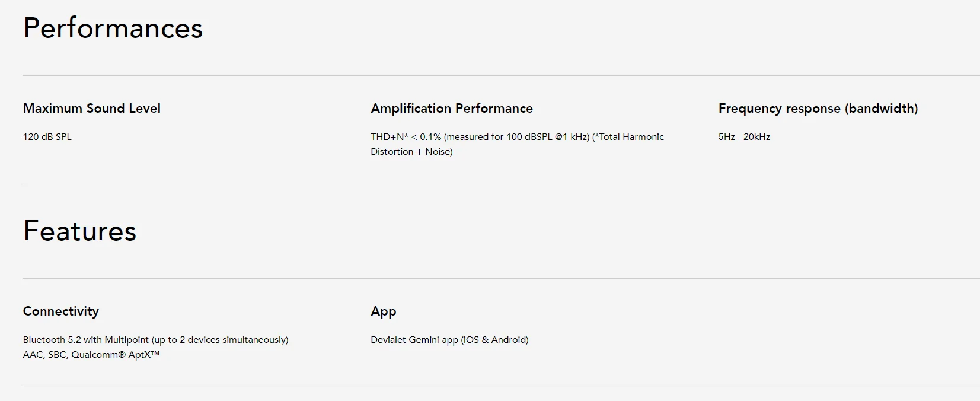Click the divider below Connectivity details
This screenshot has width=980, height=401.
pyautogui.click(x=501, y=386)
